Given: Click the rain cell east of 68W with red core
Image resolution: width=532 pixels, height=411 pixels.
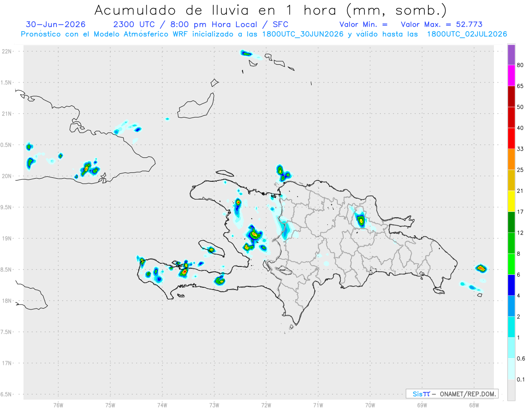Looking at the screenshot, I should (481, 268).
